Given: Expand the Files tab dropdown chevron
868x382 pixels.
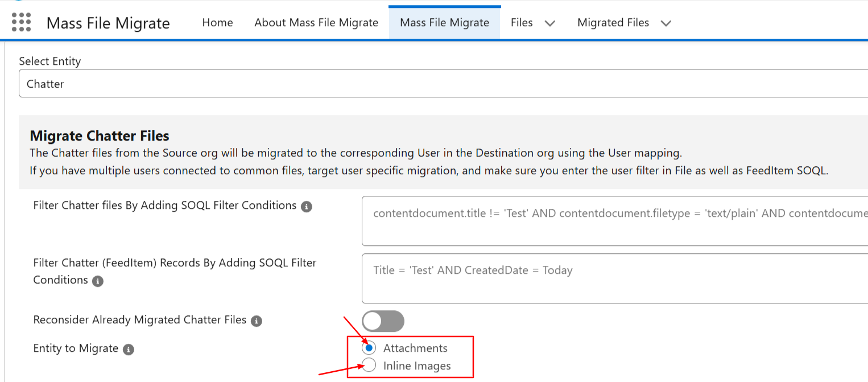Looking at the screenshot, I should [x=549, y=23].
